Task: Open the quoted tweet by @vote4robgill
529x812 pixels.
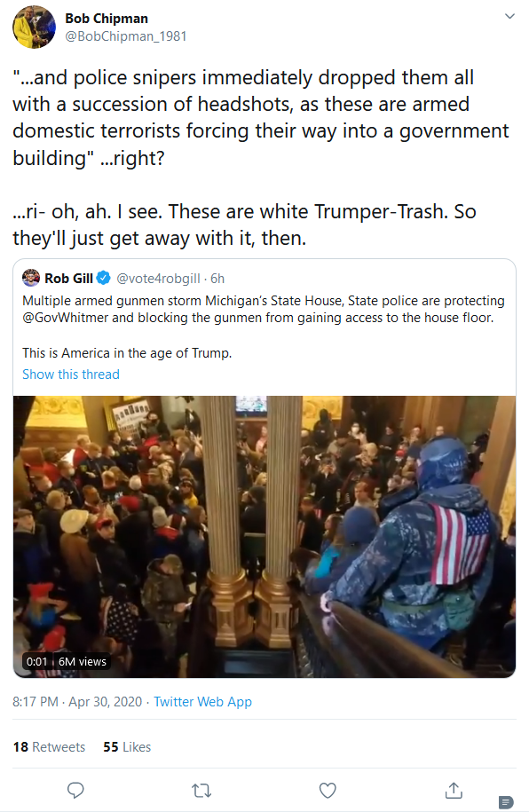Action: 264,327
